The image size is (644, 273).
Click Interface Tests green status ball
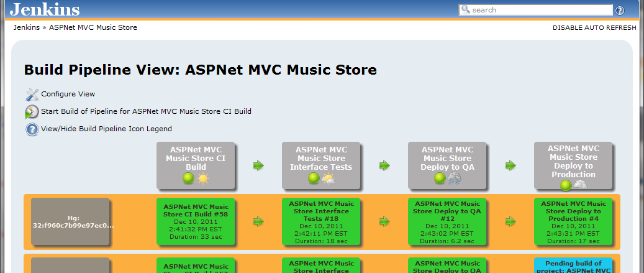pyautogui.click(x=314, y=178)
